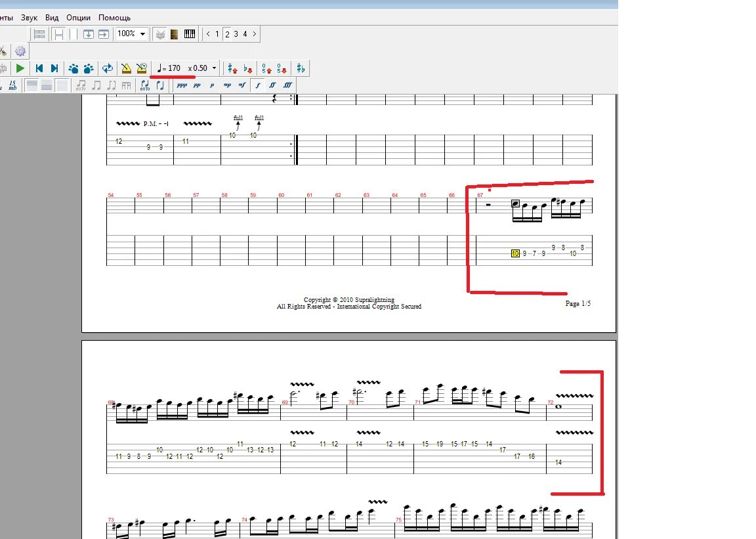Select highlighted fret 10 in bar 67 tab
This screenshot has height=539, width=756.
(515, 253)
